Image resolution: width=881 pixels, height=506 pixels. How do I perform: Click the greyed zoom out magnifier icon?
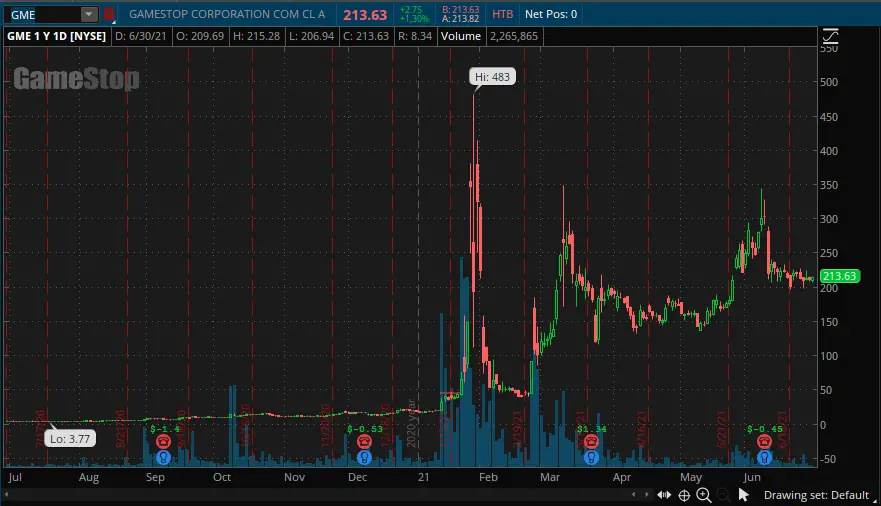pyautogui.click(x=724, y=495)
